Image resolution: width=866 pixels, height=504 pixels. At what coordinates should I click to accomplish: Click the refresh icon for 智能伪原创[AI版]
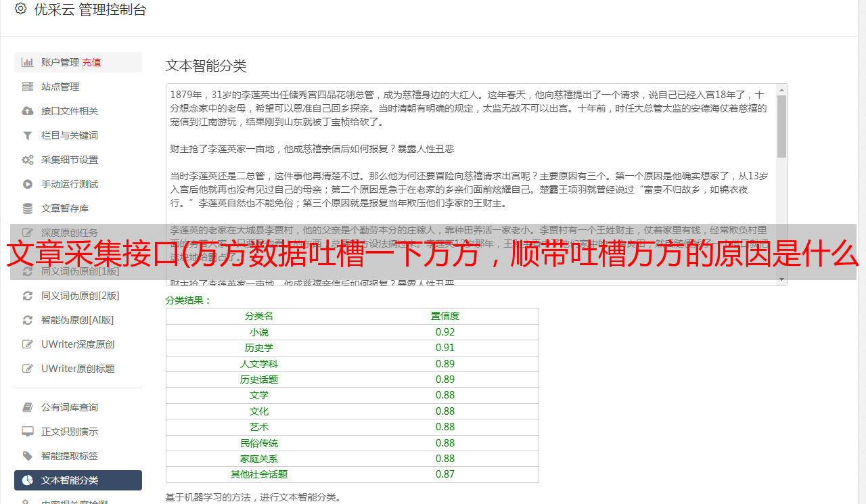click(28, 320)
